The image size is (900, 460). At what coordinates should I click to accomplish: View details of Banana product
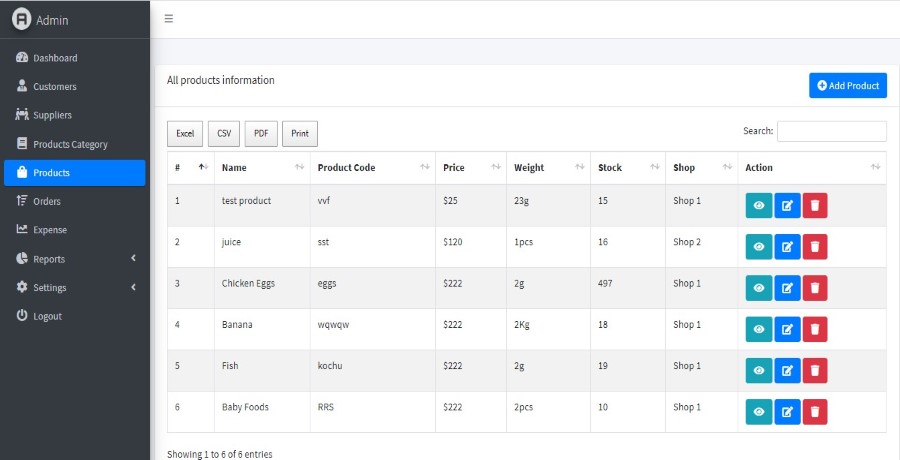[759, 330]
